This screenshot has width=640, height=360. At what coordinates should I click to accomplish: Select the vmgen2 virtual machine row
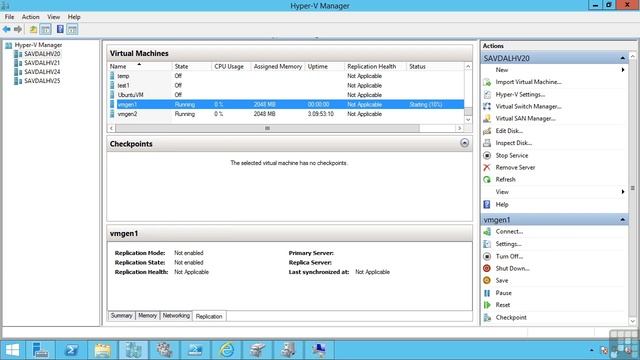(x=286, y=114)
